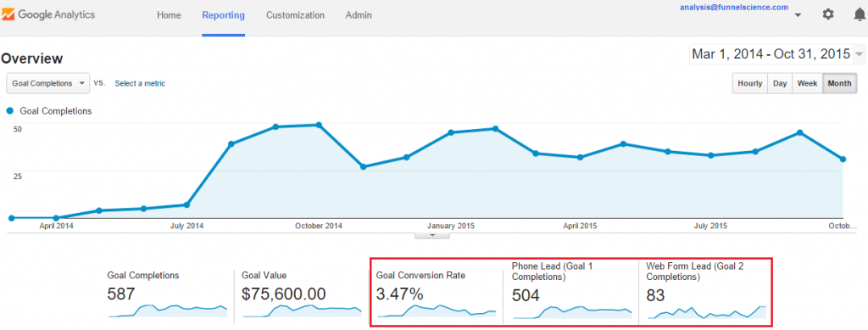Select the Month granularity button

(x=839, y=84)
